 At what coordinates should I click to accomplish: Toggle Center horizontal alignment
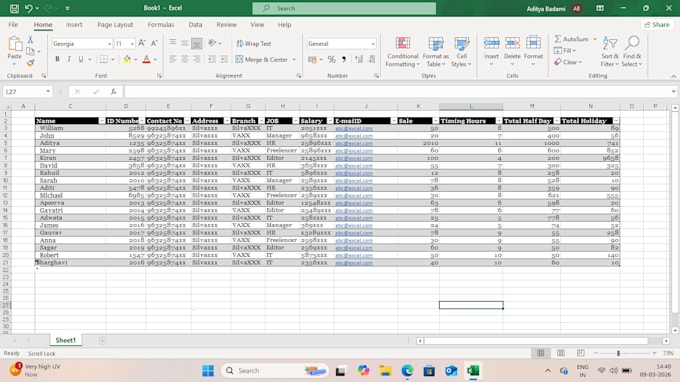(185, 59)
